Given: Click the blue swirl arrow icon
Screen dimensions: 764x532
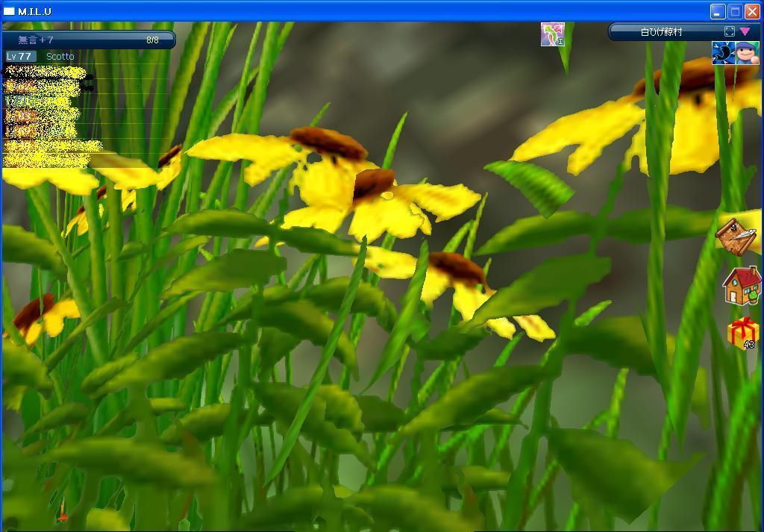Looking at the screenshot, I should pos(723,53).
